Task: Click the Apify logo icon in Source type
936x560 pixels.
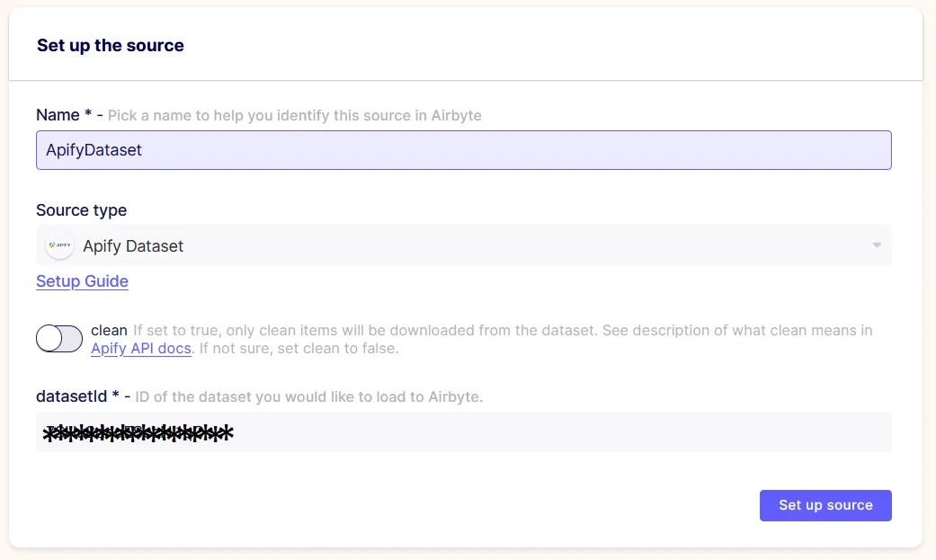Action: [59, 245]
